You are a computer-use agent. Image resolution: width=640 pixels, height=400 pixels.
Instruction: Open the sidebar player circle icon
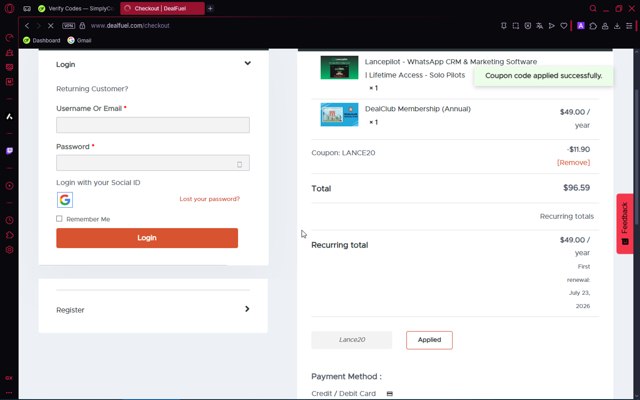click(9, 186)
